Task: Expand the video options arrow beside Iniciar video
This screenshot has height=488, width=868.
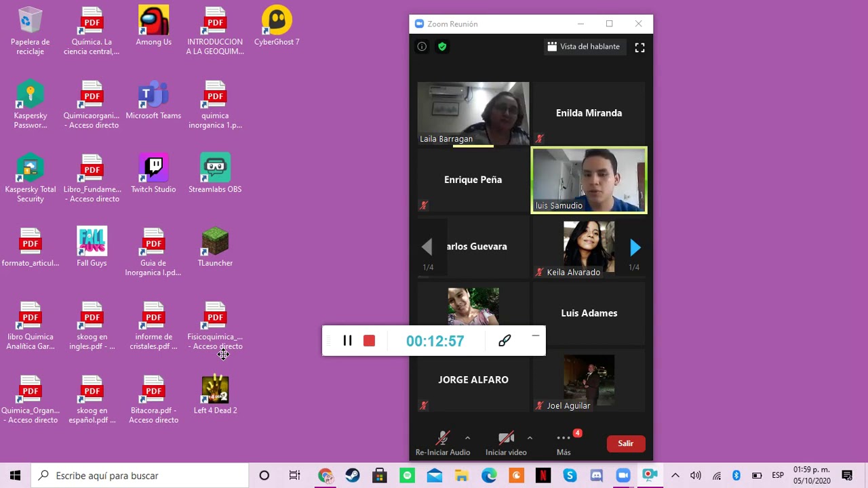Action: click(x=530, y=437)
